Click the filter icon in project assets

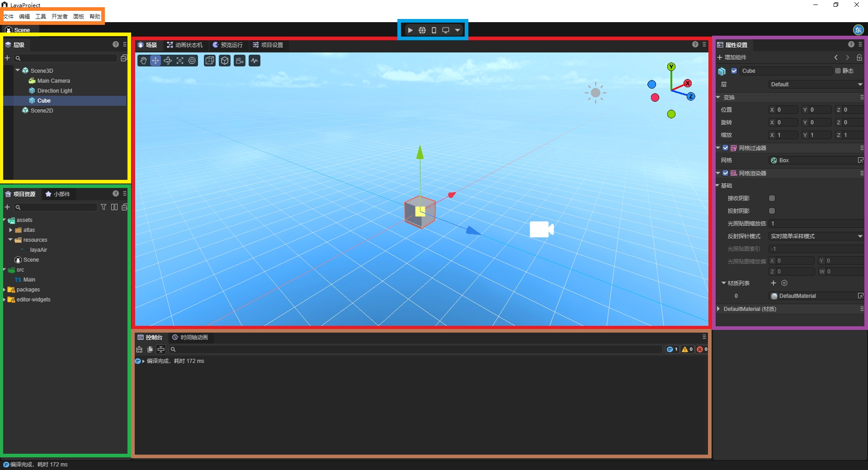(x=104, y=207)
